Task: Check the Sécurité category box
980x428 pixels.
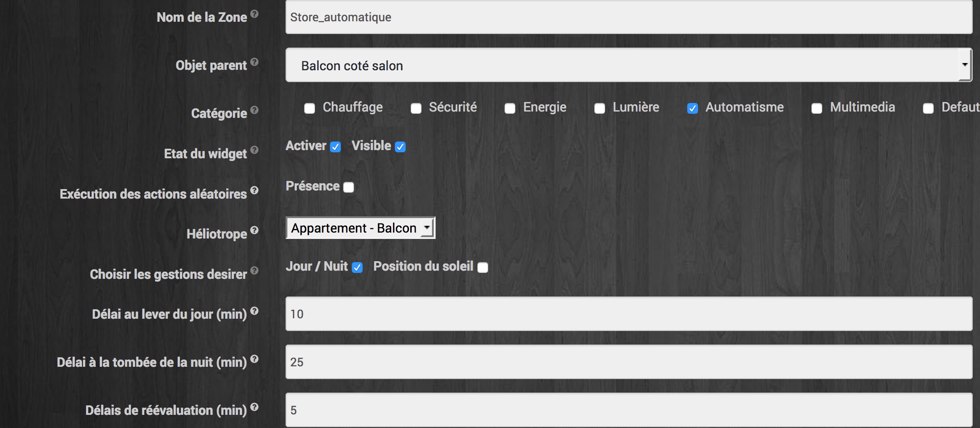Action: click(416, 108)
